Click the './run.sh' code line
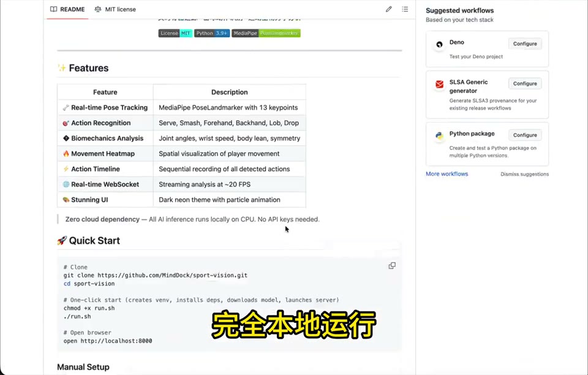 [x=77, y=317]
